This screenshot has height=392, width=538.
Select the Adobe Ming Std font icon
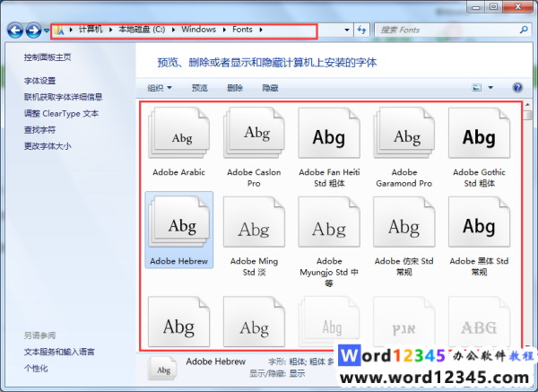254,222
